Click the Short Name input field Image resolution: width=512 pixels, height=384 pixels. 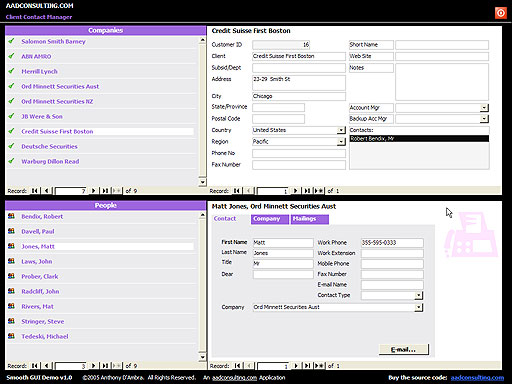pos(442,45)
